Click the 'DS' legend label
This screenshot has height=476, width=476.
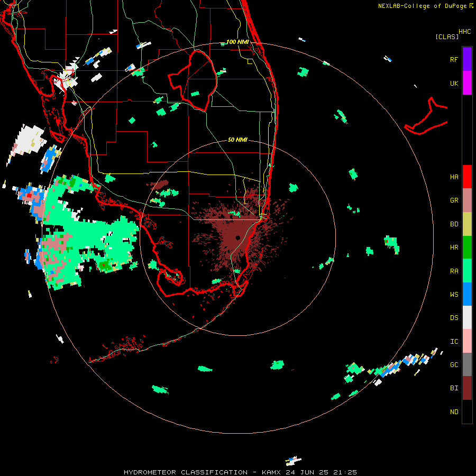454,317
